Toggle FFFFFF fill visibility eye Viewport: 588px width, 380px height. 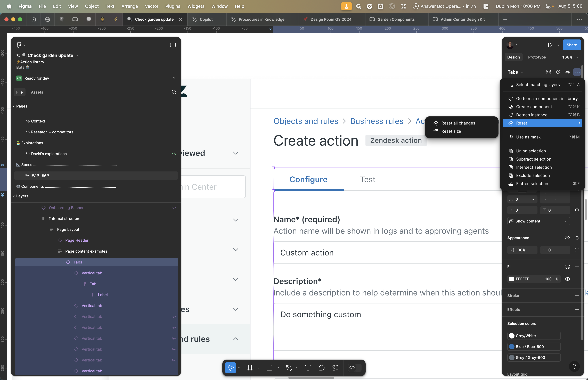pos(568,279)
